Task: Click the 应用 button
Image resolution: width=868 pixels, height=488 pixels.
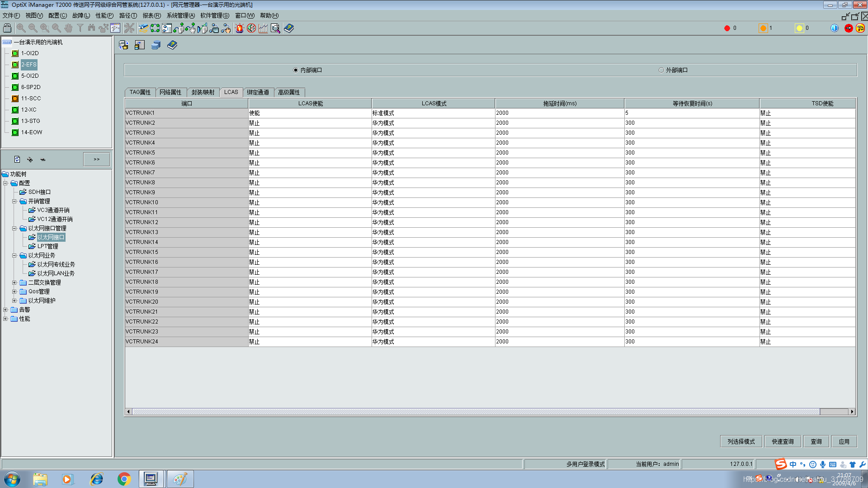Action: click(844, 441)
